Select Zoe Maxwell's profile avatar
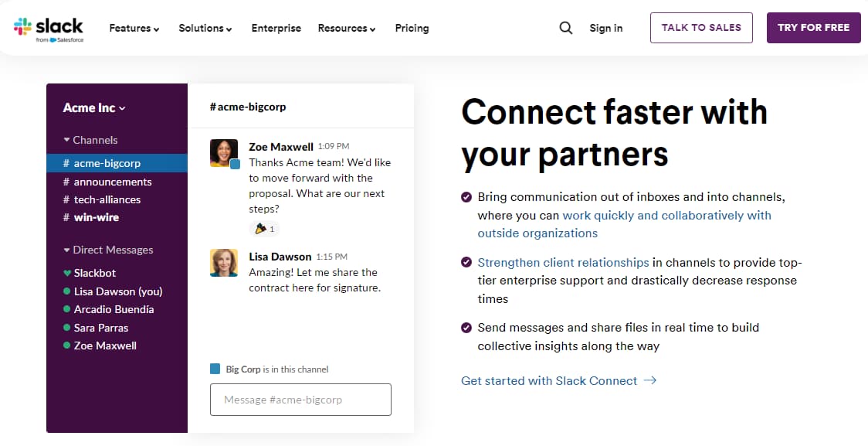The width and height of the screenshot is (868, 446). 224,153
